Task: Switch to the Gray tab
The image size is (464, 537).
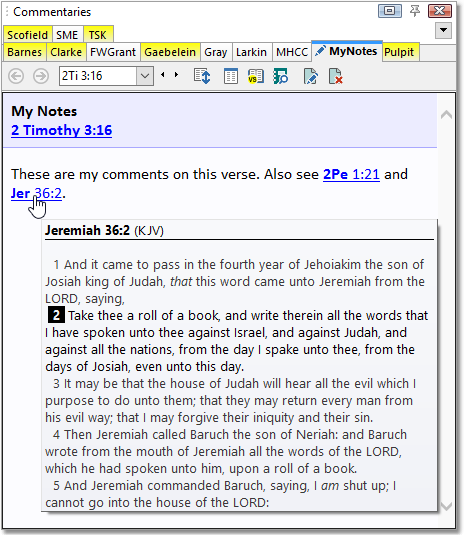Action: pos(216,52)
